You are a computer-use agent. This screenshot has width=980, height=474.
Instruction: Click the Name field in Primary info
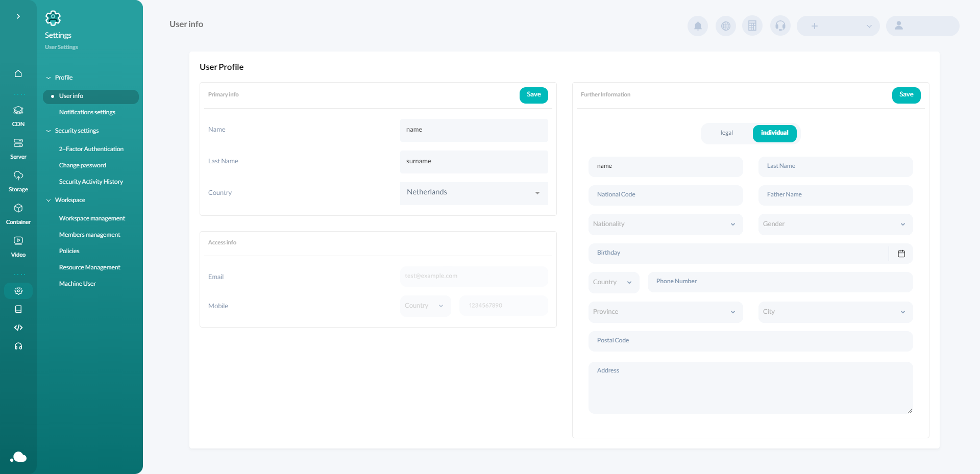(x=474, y=130)
